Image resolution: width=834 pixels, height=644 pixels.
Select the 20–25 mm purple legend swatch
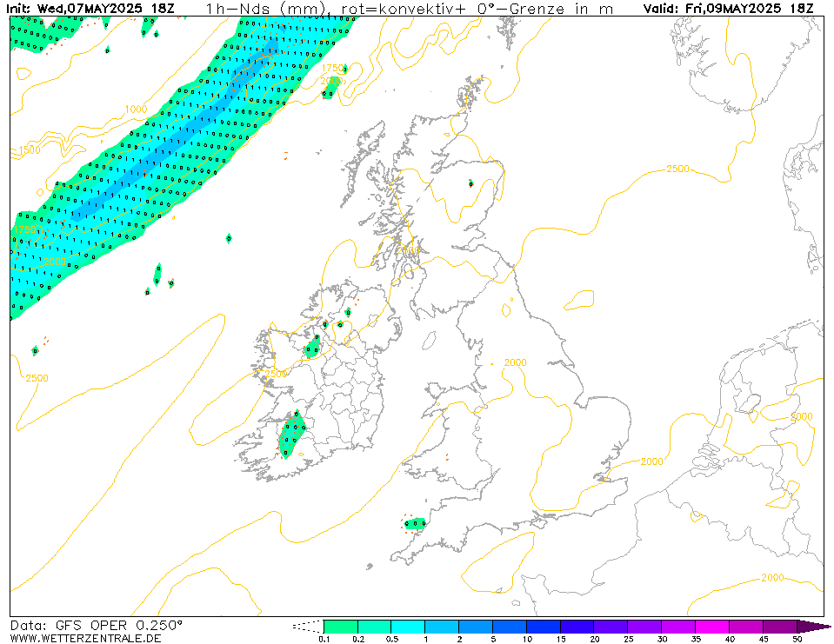(610, 627)
